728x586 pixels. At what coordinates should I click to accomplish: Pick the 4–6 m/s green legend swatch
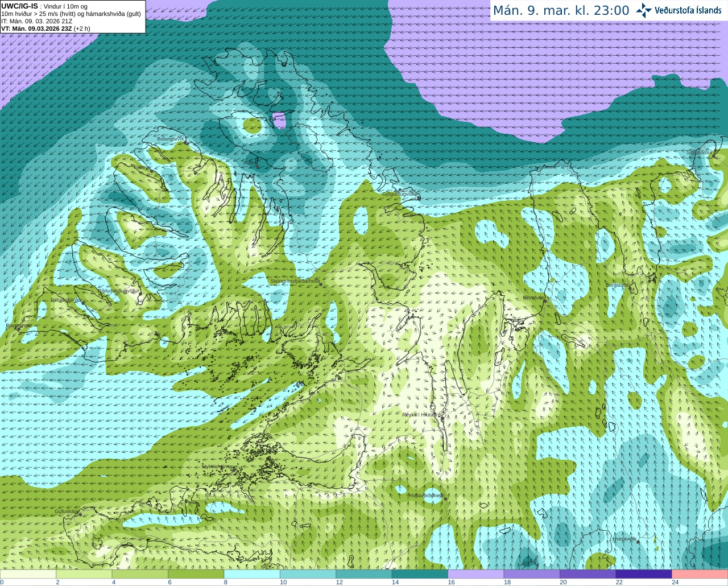[x=140, y=573]
